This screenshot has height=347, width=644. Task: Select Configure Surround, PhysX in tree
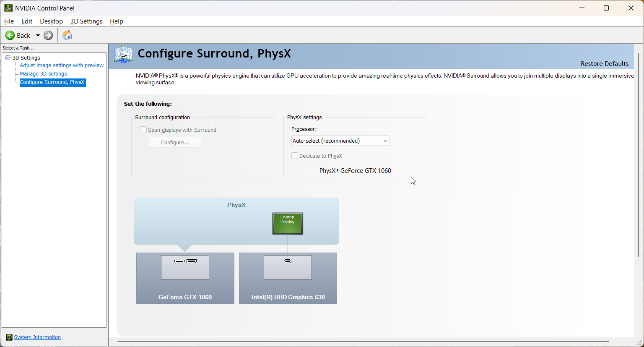pos(52,82)
